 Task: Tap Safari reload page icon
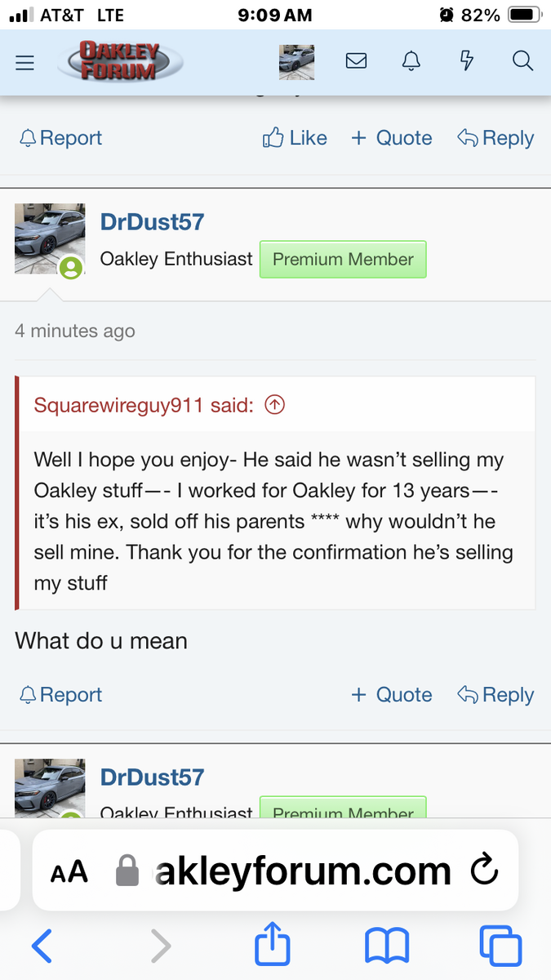point(484,871)
